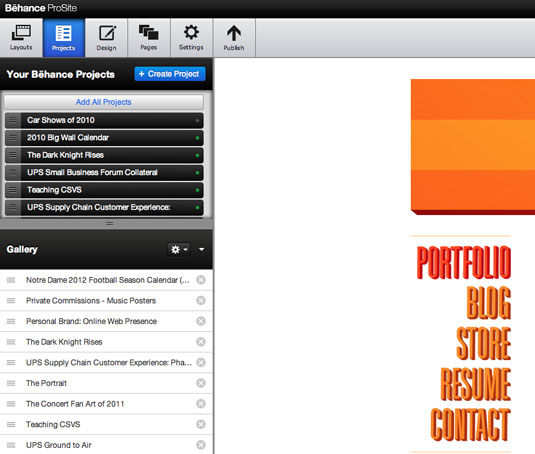Viewport: 535px width, 454px height.
Task: Select Personal Brand: Online Web Presence row
Action: pos(106,321)
